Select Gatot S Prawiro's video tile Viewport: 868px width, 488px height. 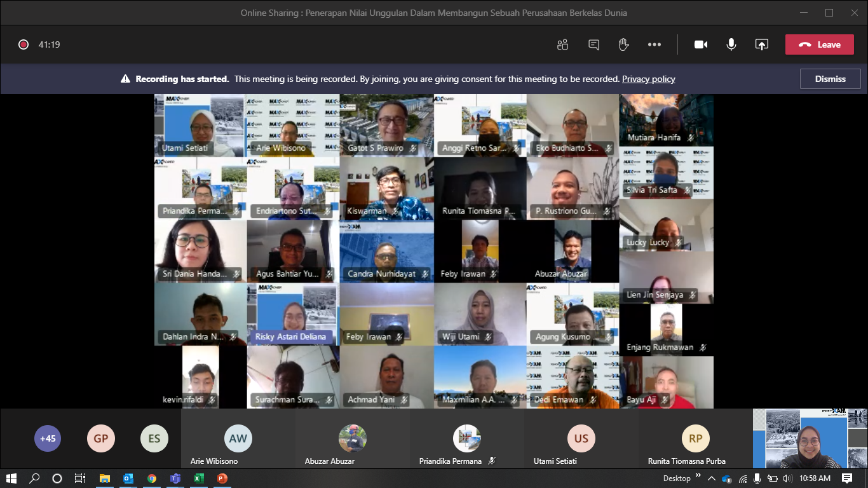click(386, 125)
